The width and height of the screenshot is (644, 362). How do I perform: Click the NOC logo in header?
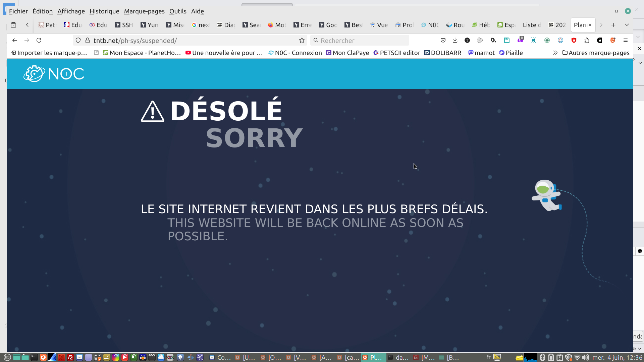(x=54, y=74)
